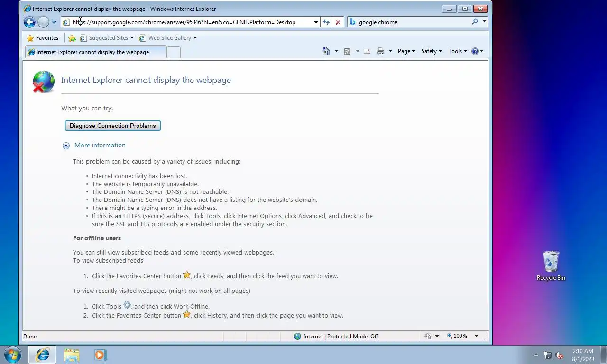Open Suggested Sites in favorites bar

click(107, 38)
